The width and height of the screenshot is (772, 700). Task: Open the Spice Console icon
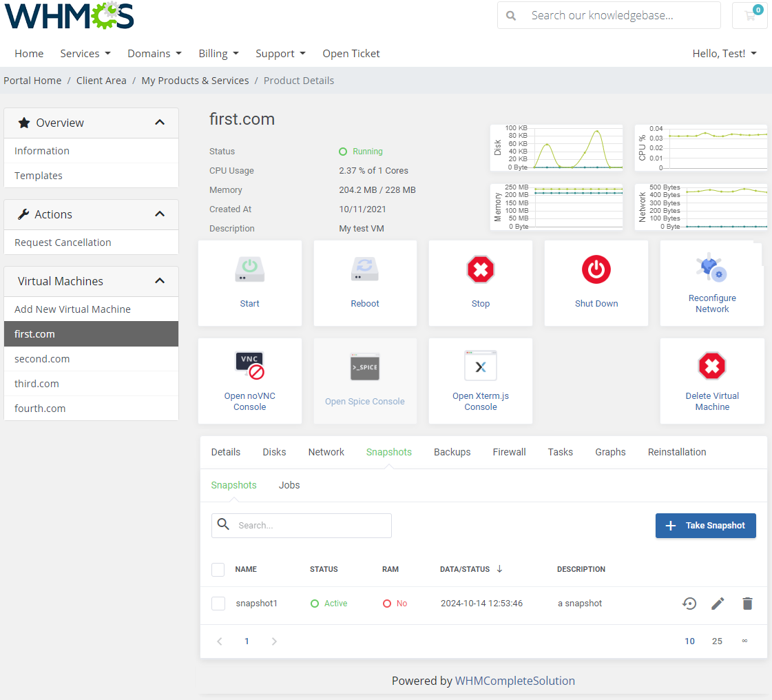pos(365,367)
